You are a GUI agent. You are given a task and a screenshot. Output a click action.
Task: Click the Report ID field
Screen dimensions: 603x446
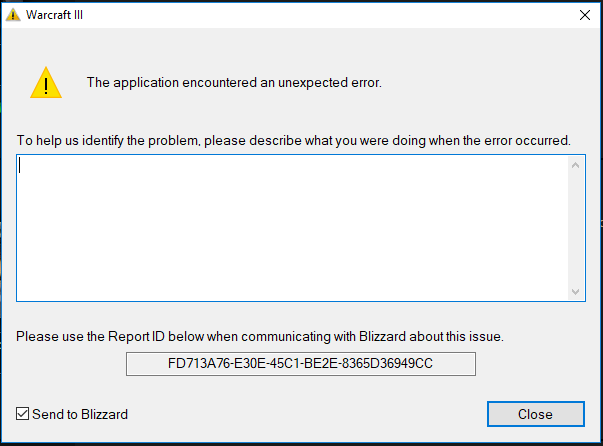[x=301, y=364]
